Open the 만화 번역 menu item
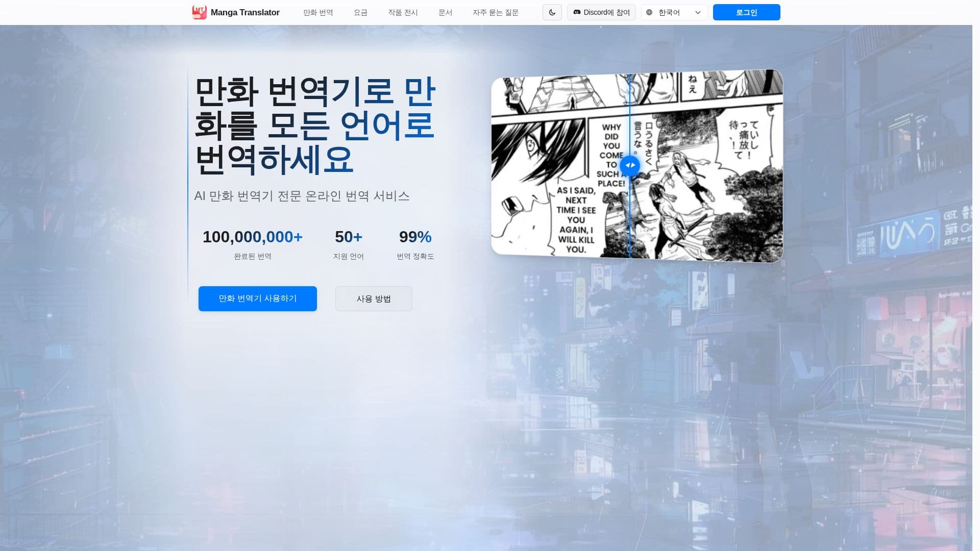Image resolution: width=980 pixels, height=551 pixels. (318, 12)
